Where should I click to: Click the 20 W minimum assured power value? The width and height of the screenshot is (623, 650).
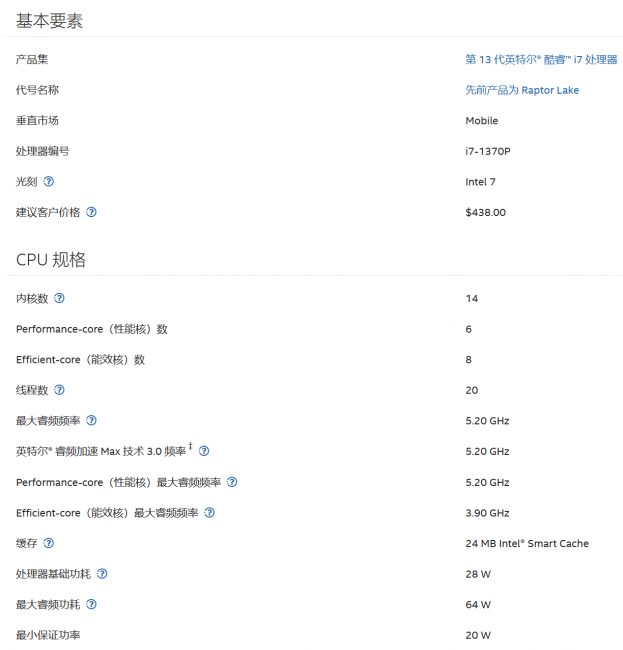[478, 635]
